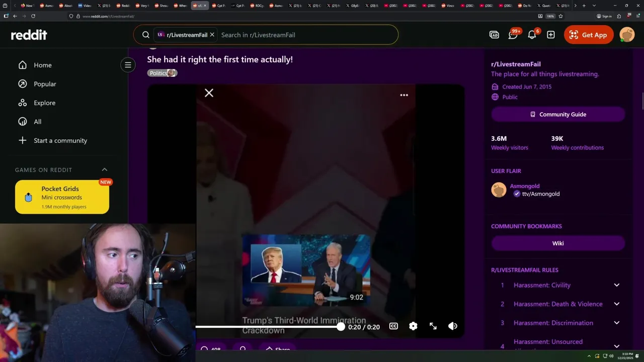Screen dimensions: 644x362
Task: Open the taskbar clock and date
Action: (x=625, y=356)
